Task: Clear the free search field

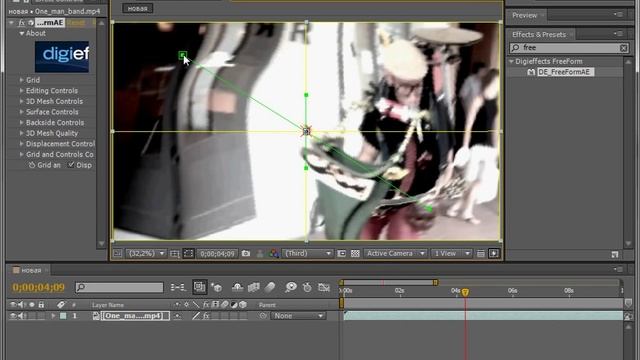Action: tap(623, 48)
